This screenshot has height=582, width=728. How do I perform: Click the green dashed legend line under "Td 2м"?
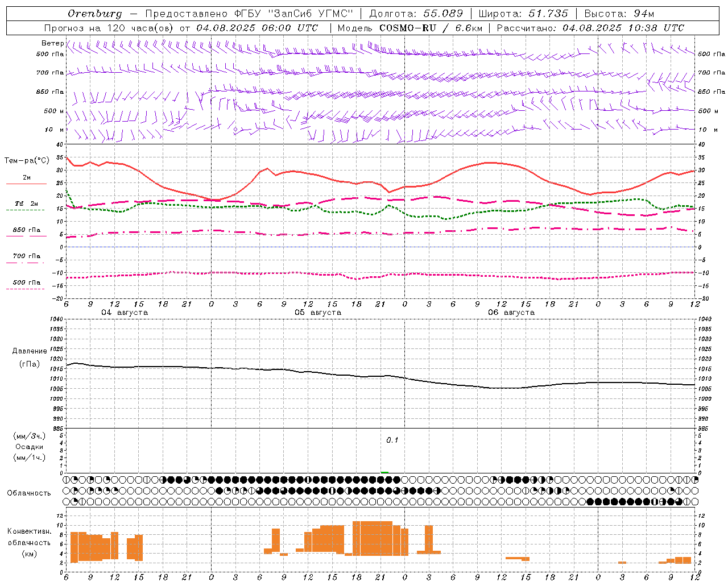[25, 210]
